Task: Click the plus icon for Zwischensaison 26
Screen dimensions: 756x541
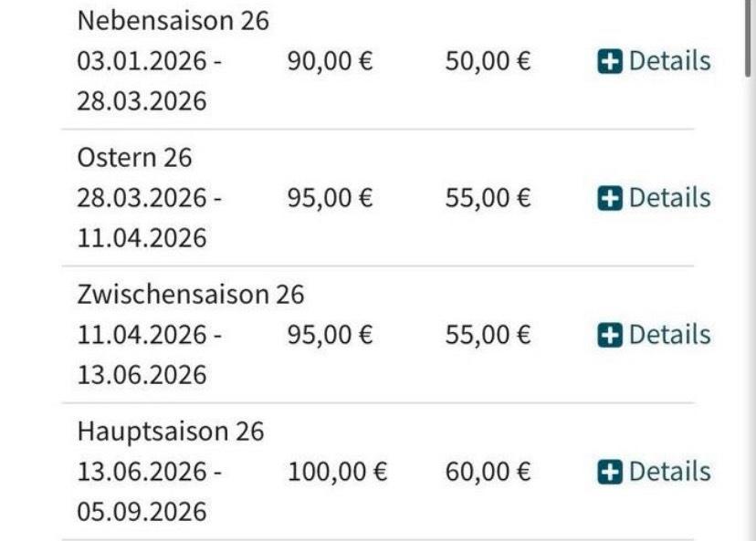Action: [x=609, y=335]
